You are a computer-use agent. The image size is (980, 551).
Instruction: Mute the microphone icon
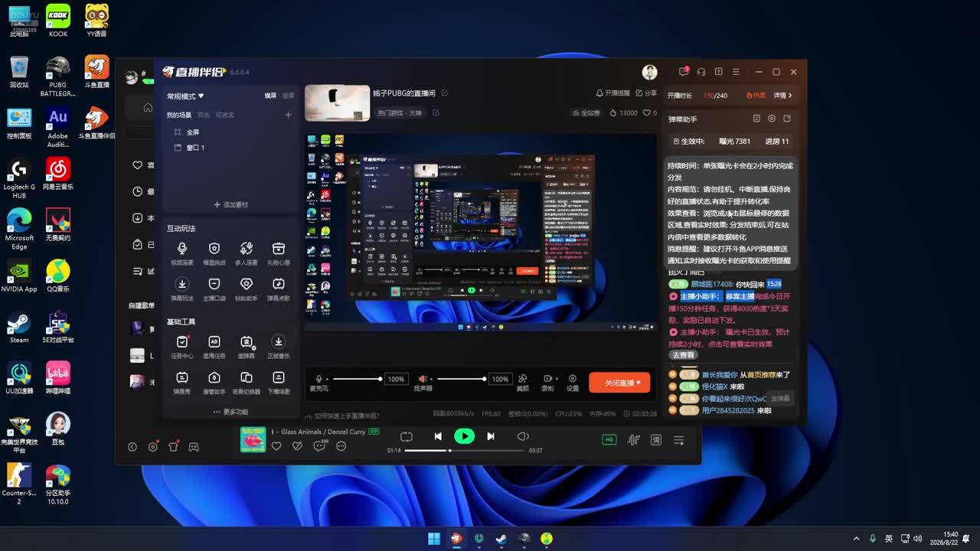[318, 379]
